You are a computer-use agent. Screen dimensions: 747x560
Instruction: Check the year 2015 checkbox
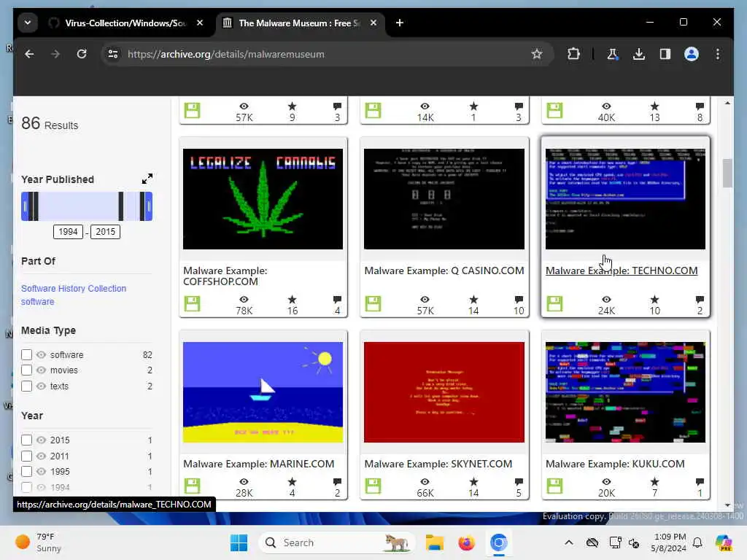(27, 440)
